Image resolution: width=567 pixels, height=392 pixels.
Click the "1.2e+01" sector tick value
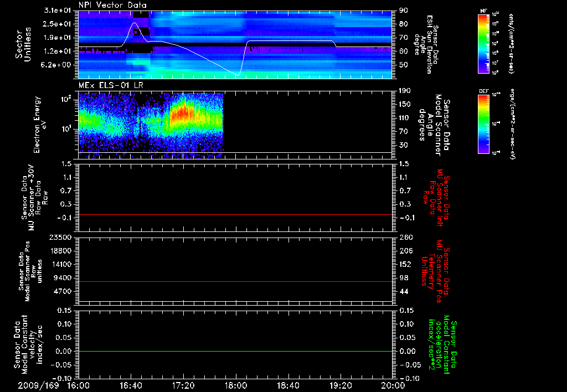(x=57, y=51)
